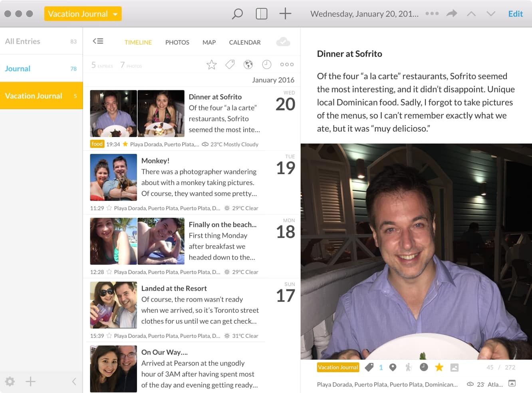
Task: Switch to the Calendar tab
Action: 244,42
